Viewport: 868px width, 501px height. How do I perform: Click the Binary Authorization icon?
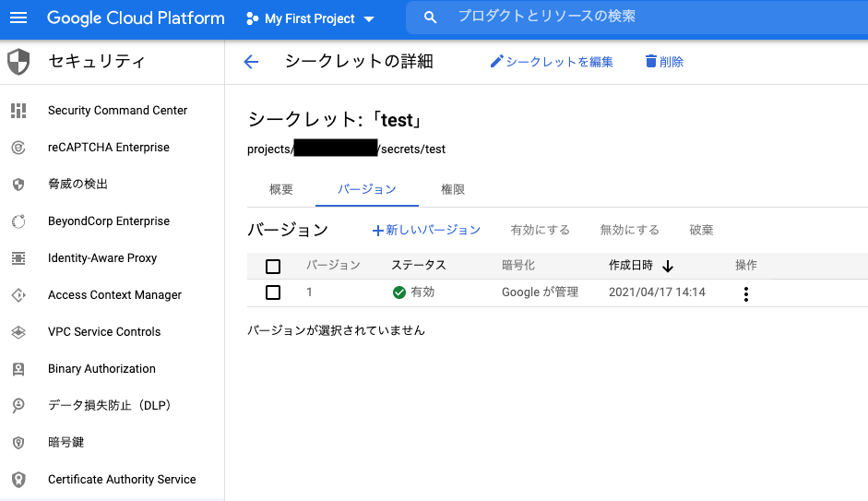18,369
